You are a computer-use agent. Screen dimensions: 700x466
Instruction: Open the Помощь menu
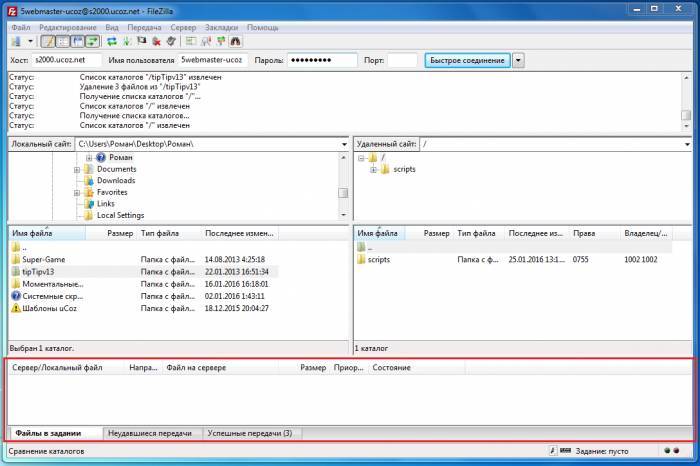tap(262, 28)
